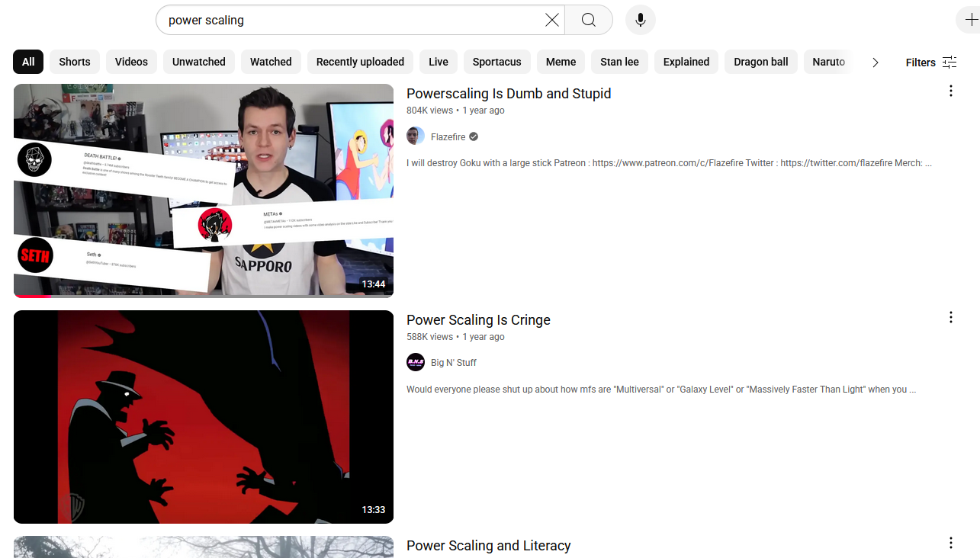Viewport: 980px width, 558px height.
Task: Filter results by Watched
Action: [x=271, y=62]
